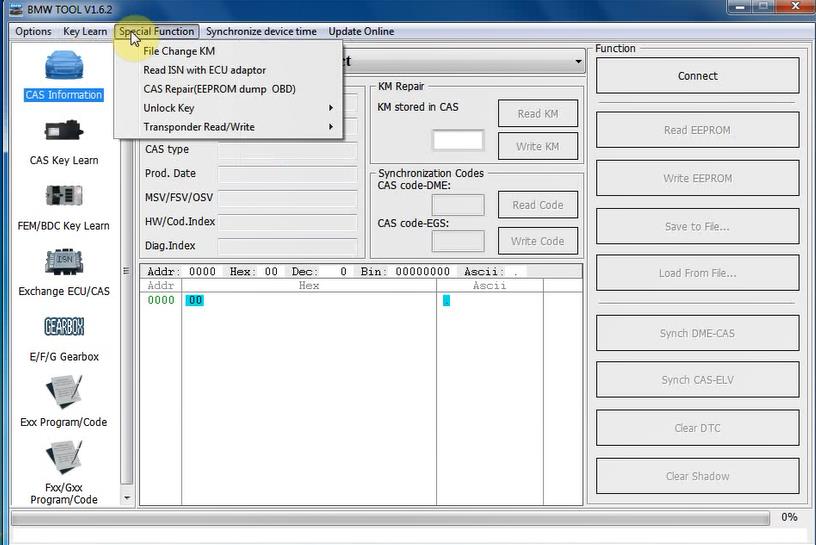816x545 pixels.
Task: Open the CAS Key Learn icon
Action: [64, 131]
